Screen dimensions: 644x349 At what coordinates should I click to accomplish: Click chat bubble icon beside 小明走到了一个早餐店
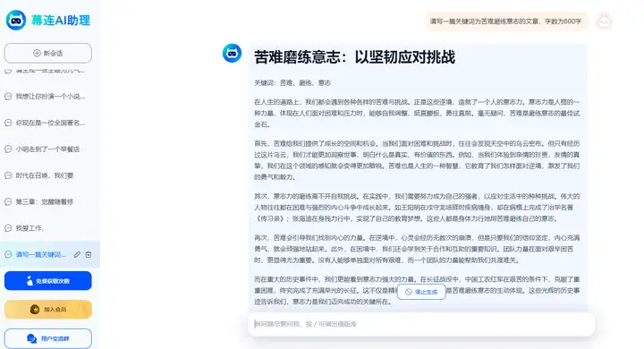click(8, 149)
